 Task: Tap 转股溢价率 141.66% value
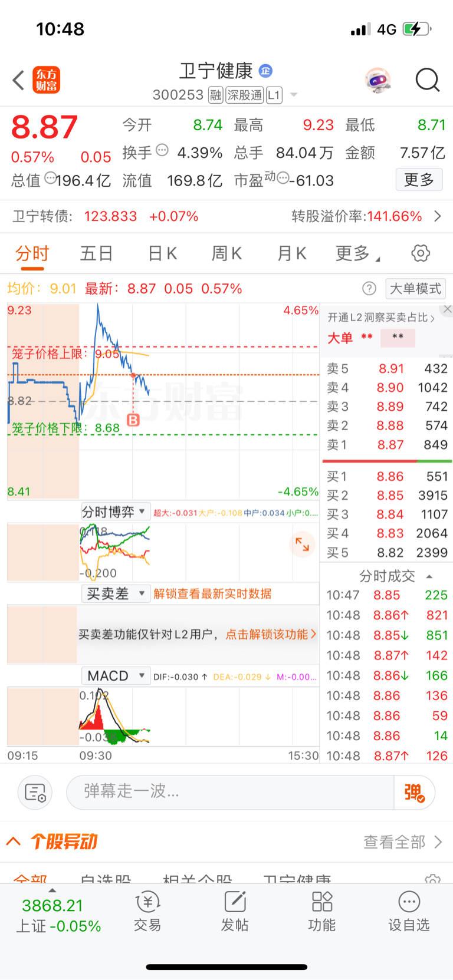(x=395, y=216)
